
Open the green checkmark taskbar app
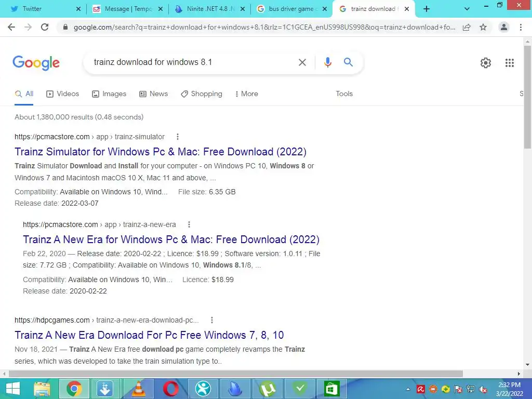[299, 389]
